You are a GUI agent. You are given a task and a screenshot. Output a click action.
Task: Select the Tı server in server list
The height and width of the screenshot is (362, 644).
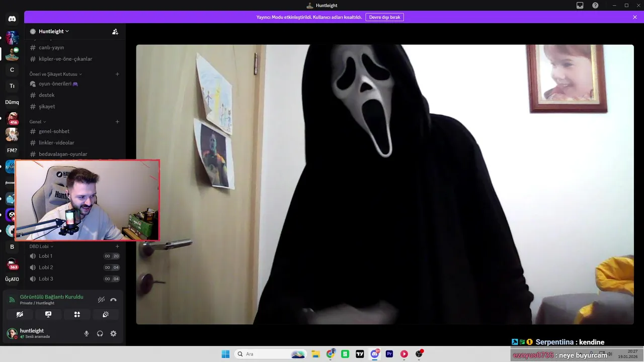pyautogui.click(x=12, y=86)
